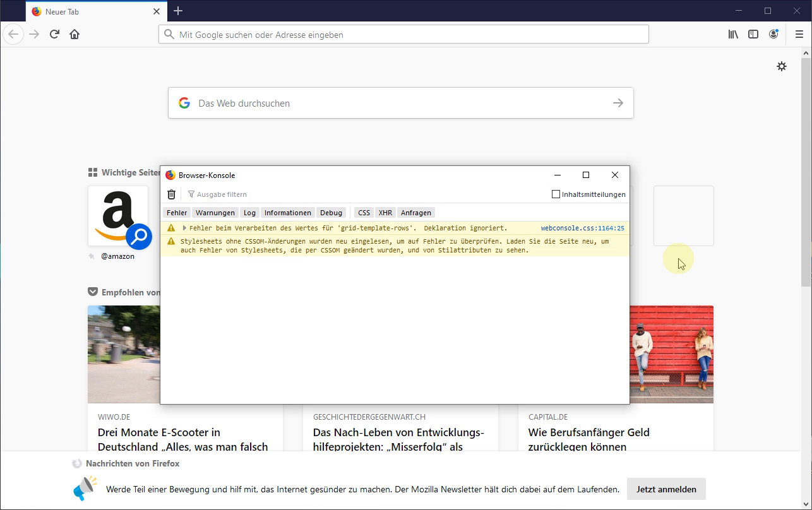812x510 pixels.
Task: Click the megaphone icon in Firefox news
Action: [x=86, y=488]
